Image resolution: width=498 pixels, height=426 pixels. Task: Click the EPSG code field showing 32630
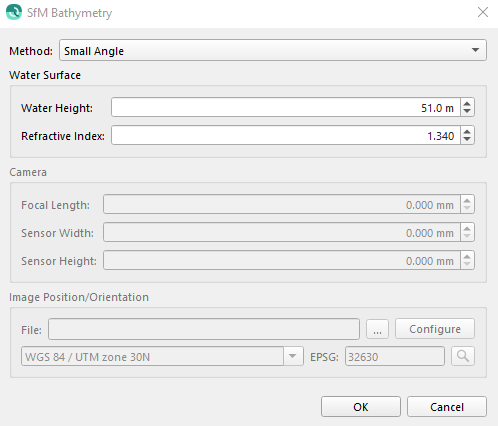click(395, 356)
